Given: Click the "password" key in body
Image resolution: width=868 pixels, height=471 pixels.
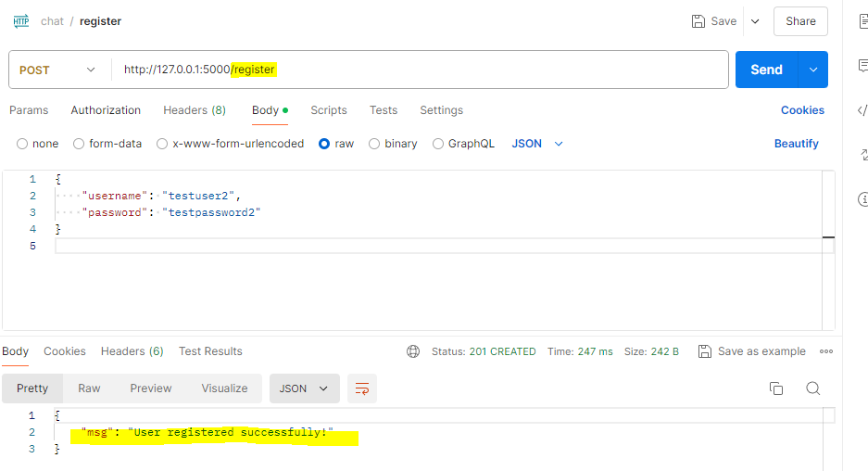Looking at the screenshot, I should 115,212.
